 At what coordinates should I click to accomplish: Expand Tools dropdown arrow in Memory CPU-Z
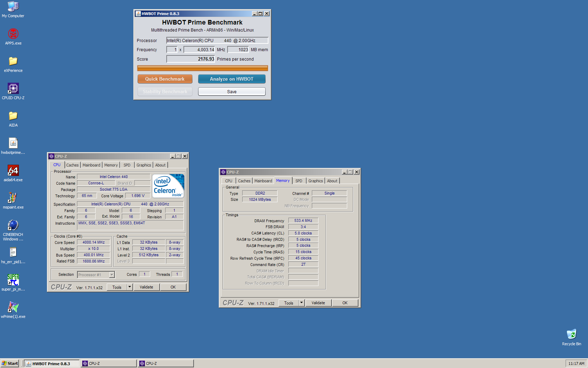tap(301, 303)
